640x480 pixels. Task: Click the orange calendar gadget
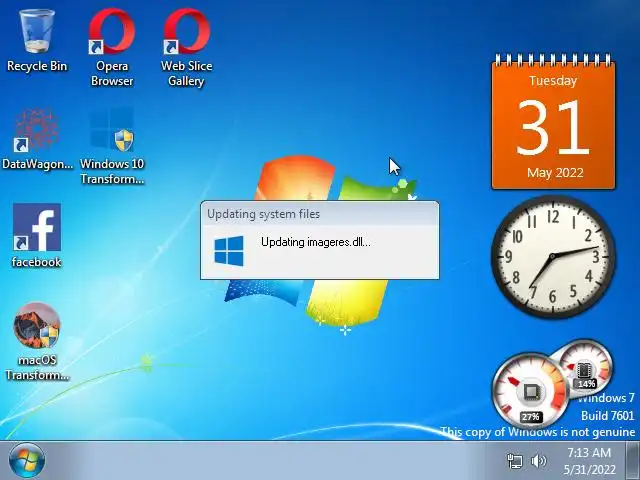(553, 122)
